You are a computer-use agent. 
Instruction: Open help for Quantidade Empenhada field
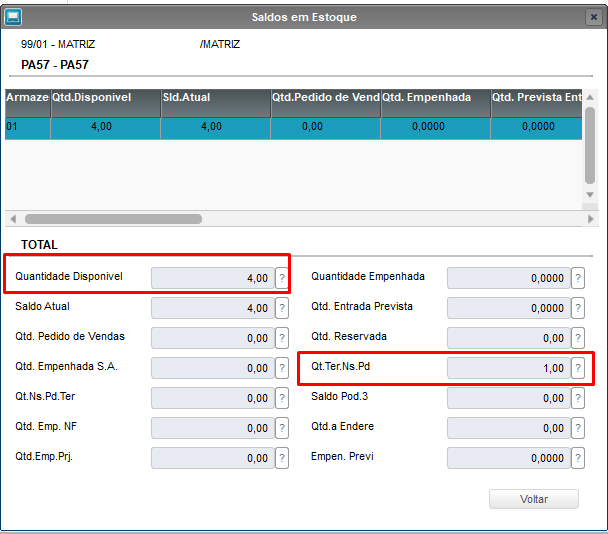point(578,278)
